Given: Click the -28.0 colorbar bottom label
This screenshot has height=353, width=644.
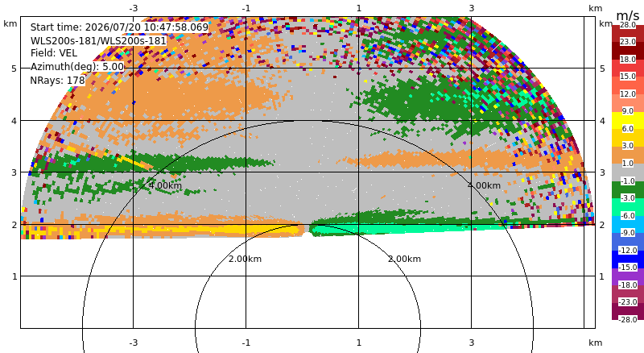Looking at the screenshot, I should click(628, 319).
